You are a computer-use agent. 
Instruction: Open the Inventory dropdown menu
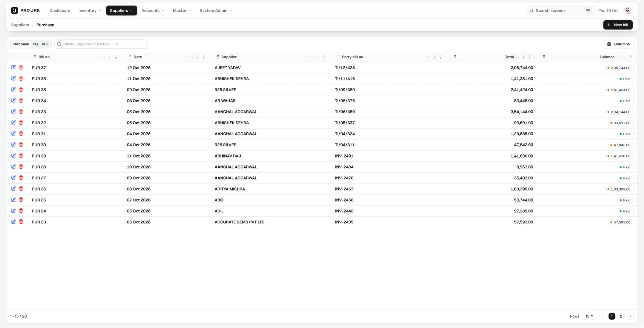90,10
